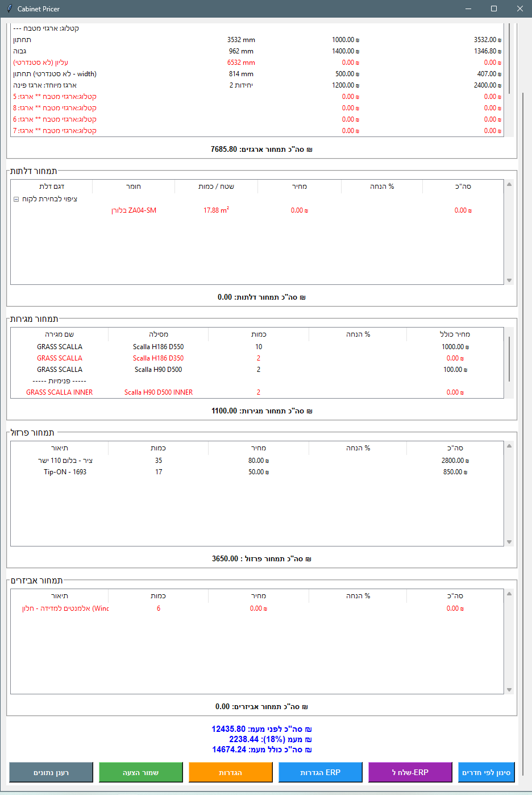This screenshot has height=795, width=532.
Task: Click the hardware table scroll down arrow
Action: pyautogui.click(x=509, y=542)
